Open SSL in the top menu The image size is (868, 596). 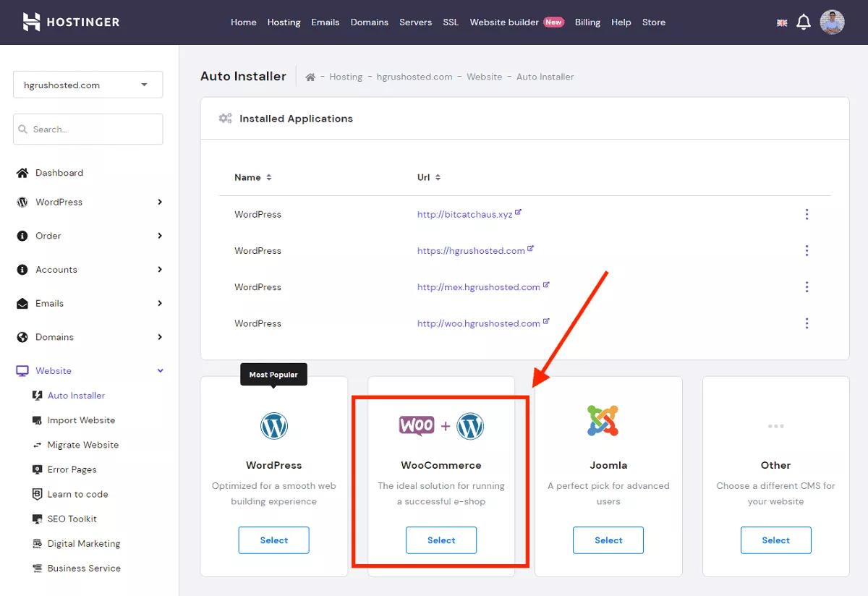[x=451, y=22]
